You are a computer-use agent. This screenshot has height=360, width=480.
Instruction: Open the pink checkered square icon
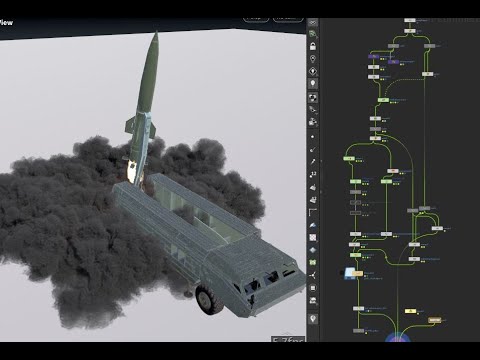click(x=313, y=237)
